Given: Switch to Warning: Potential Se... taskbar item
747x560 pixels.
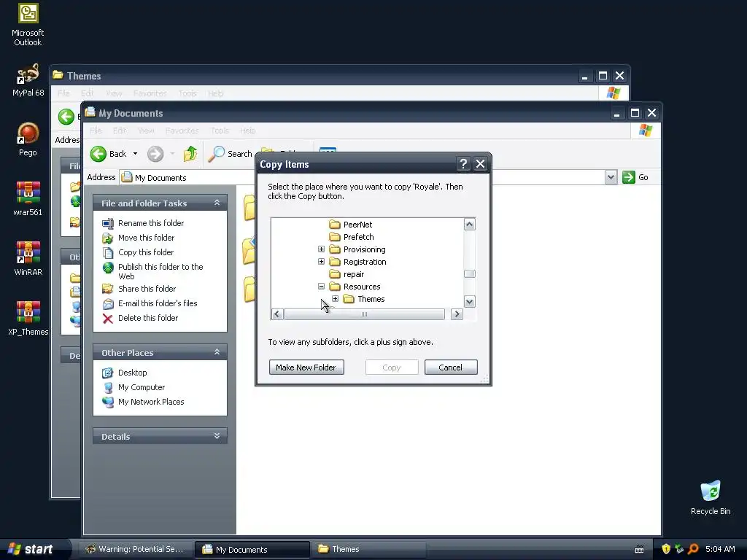Looking at the screenshot, I should point(135,549).
